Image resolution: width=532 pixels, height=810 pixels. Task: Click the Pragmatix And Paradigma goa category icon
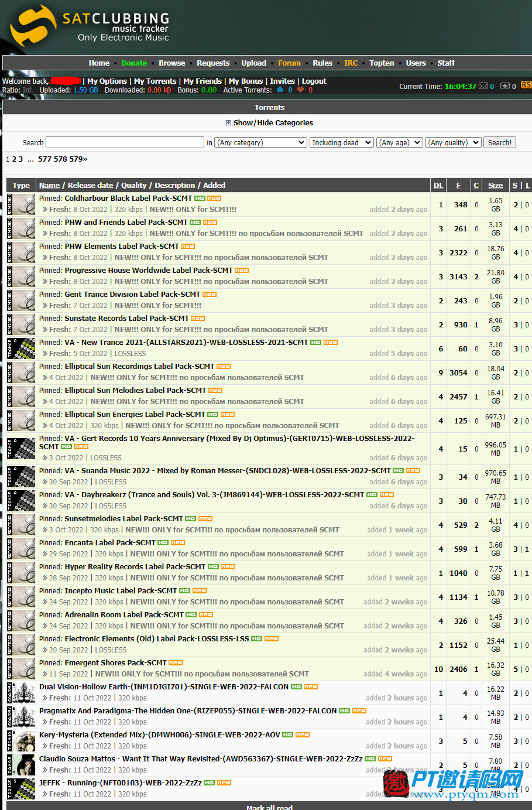(21, 717)
